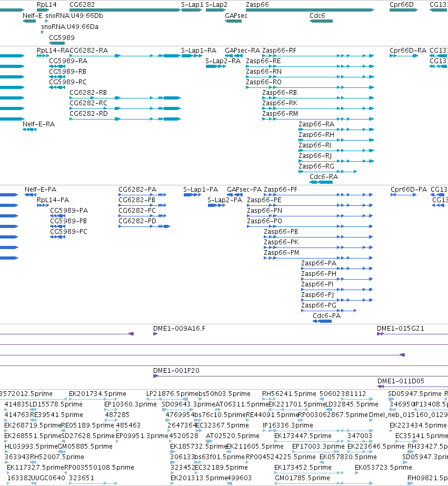Click the S-Lap2 gene label
Screen dimensions: 448x486
[216, 5]
